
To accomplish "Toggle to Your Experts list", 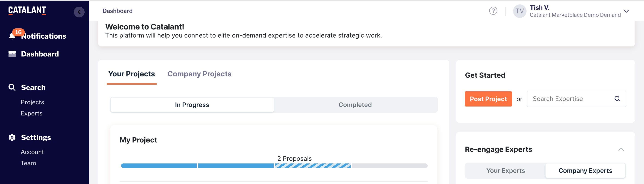I will 505,171.
